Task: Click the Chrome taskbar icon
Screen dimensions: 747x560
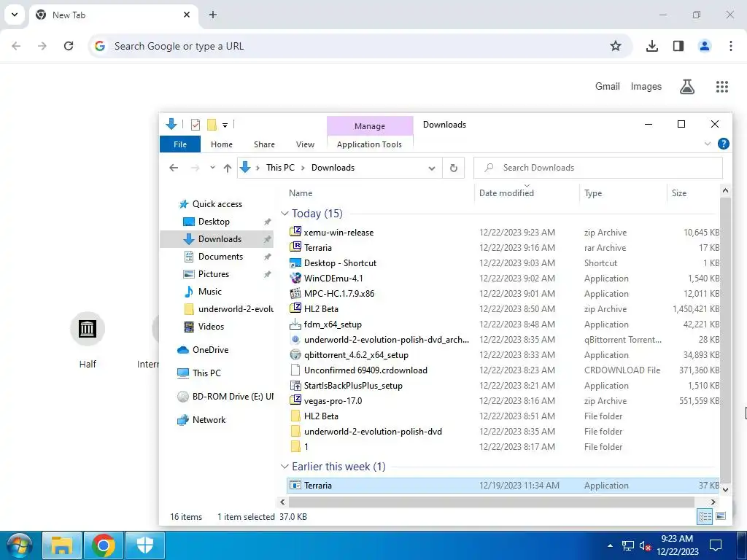Action: click(104, 545)
